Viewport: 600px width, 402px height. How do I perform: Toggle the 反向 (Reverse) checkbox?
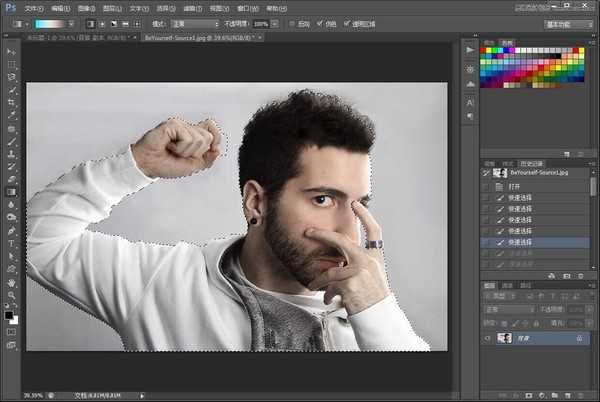click(292, 22)
